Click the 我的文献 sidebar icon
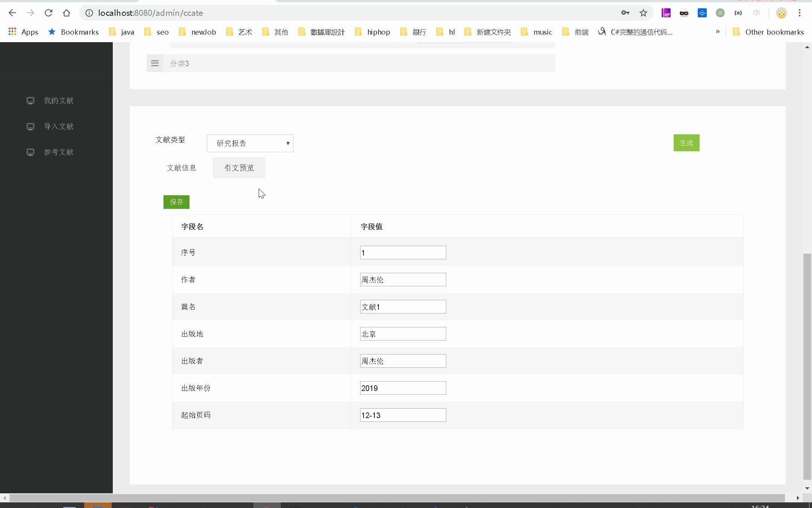Image resolution: width=812 pixels, height=508 pixels. coord(31,100)
